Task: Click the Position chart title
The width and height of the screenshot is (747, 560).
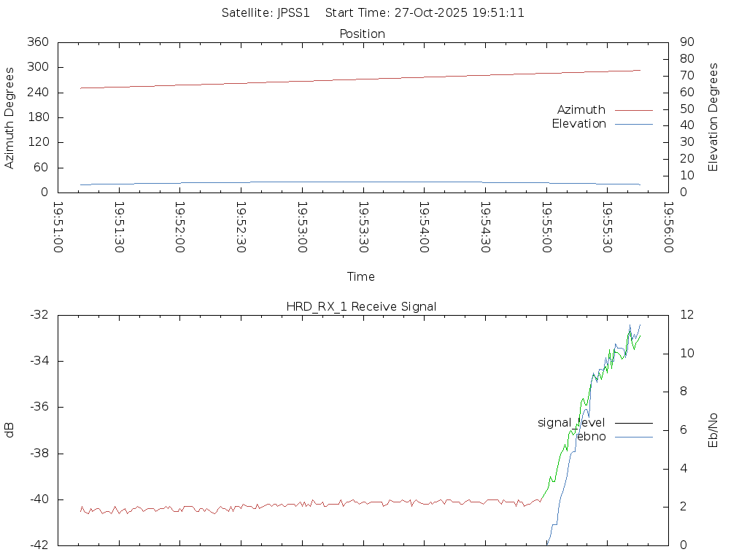Action: click(362, 34)
